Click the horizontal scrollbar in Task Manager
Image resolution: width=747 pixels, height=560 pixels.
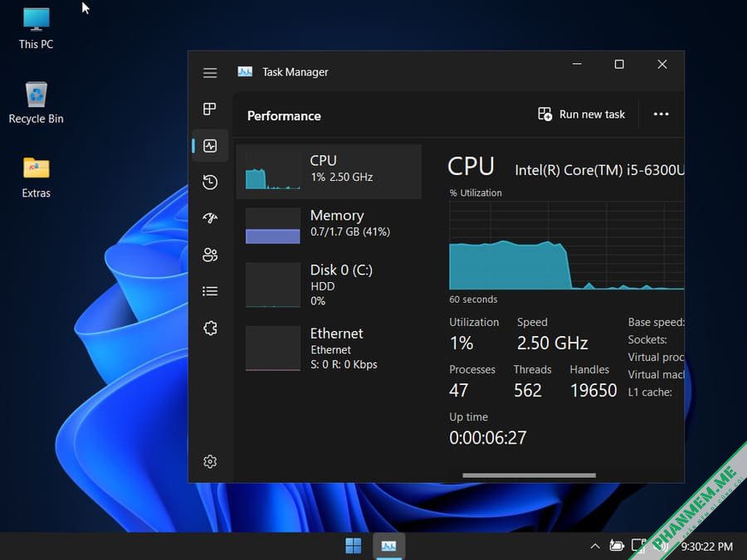[x=529, y=475]
